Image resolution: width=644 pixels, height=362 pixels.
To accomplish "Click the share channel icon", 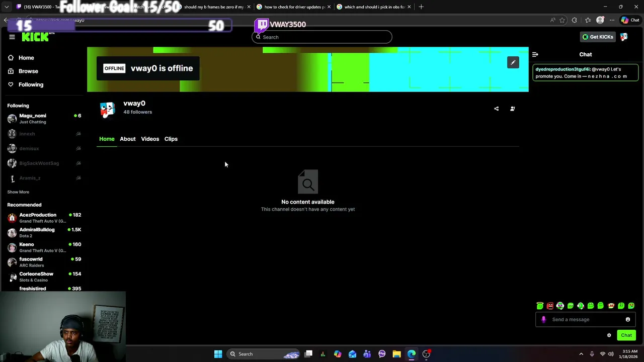I will [496, 109].
